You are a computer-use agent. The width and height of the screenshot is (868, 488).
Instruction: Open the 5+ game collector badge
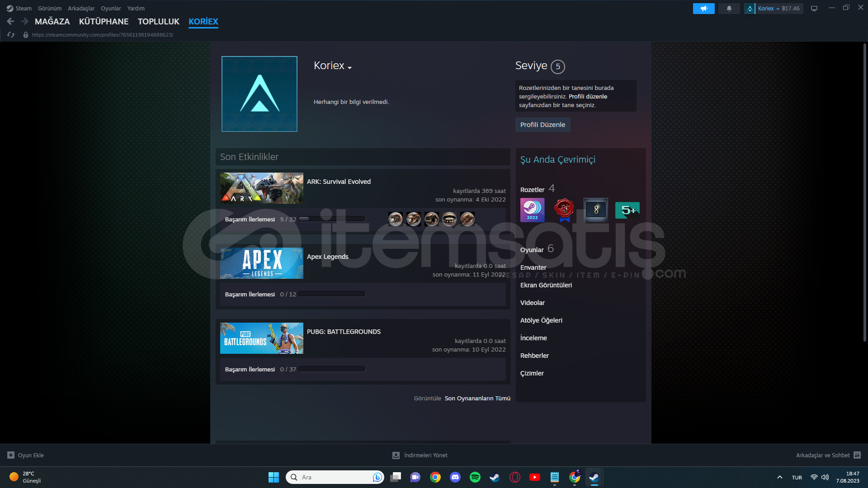627,210
